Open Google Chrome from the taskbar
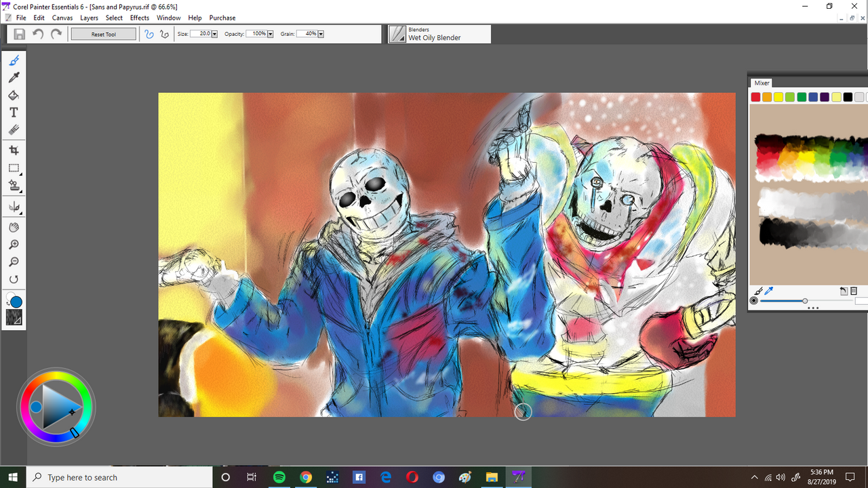 click(x=306, y=477)
